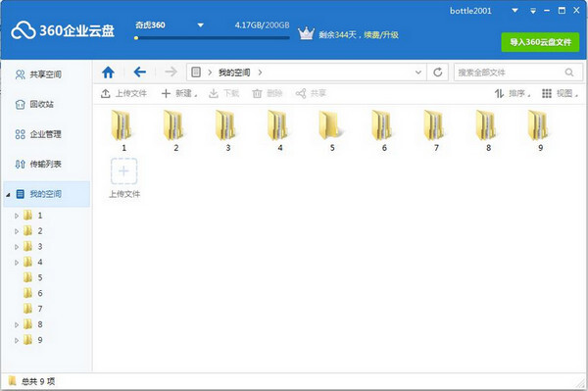The height and width of the screenshot is (391, 588).
Task: Click the breadcrumb root list icon
Action: [x=196, y=72]
